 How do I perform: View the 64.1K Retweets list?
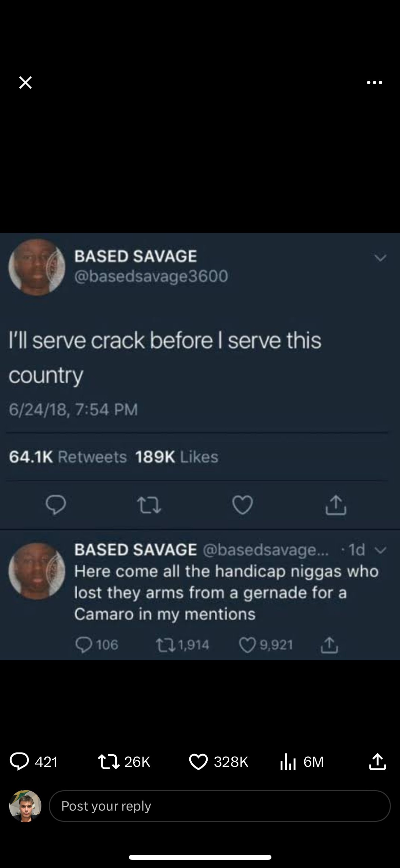tap(68, 457)
